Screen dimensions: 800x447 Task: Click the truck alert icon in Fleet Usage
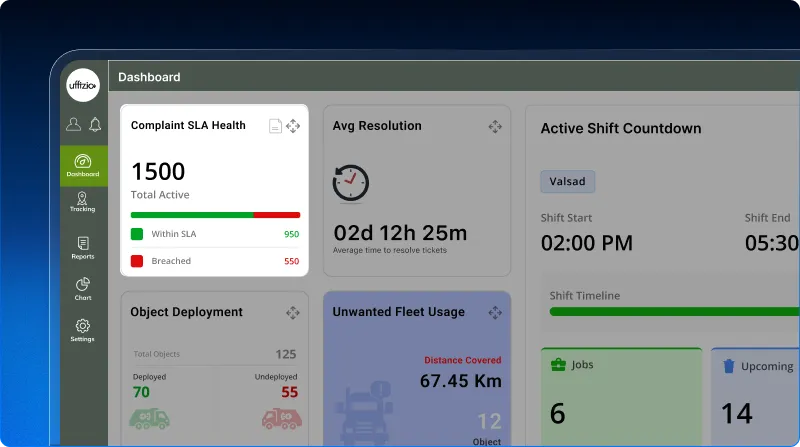[363, 412]
